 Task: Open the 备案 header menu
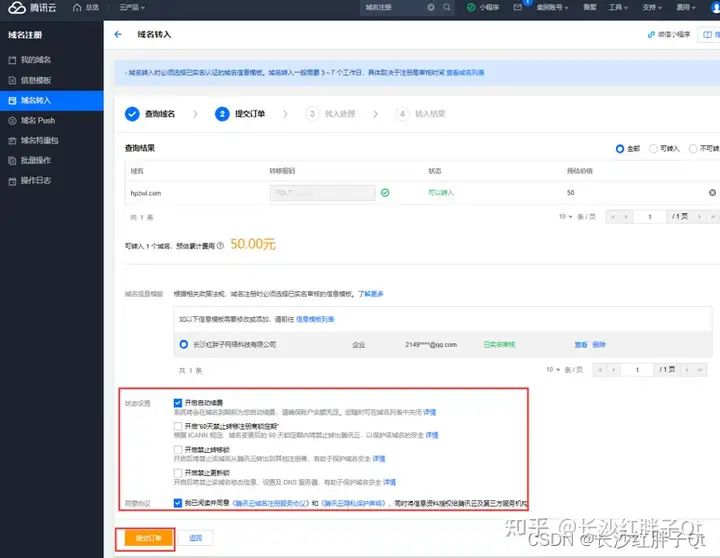point(590,7)
